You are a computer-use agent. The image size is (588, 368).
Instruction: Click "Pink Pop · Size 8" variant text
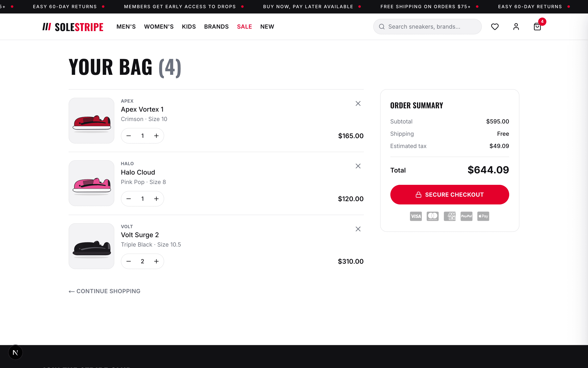pyautogui.click(x=143, y=182)
